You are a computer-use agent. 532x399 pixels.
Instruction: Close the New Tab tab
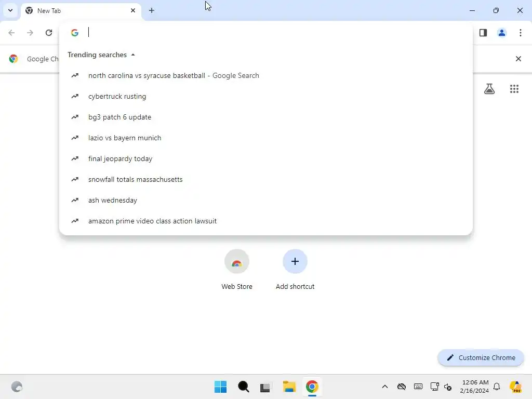tap(133, 10)
